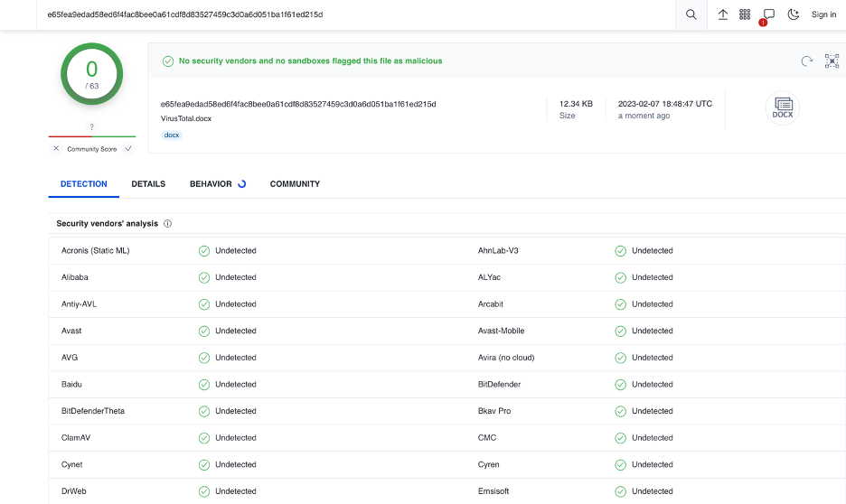
Task: Click the Bkav Pro vendor name
Action: (x=494, y=411)
